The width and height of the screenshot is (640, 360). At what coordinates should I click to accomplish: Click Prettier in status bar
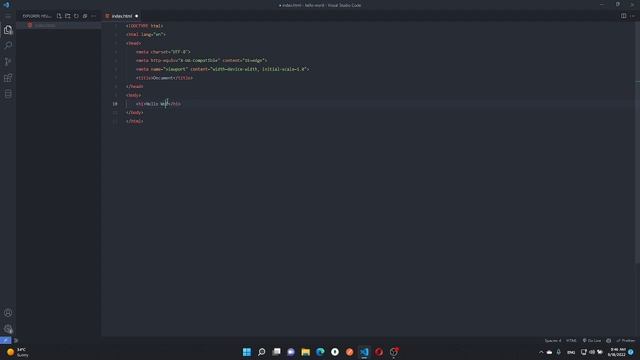626,340
